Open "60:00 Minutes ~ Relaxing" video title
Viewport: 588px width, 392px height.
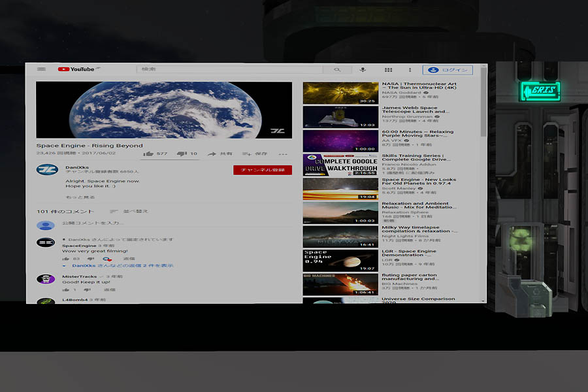[x=417, y=133]
